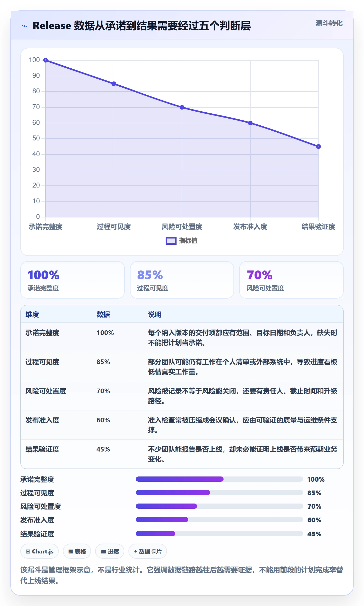Open the 100% 承诺完整度 stat card
Viewport: 364px width, 606px height.
click(73, 280)
